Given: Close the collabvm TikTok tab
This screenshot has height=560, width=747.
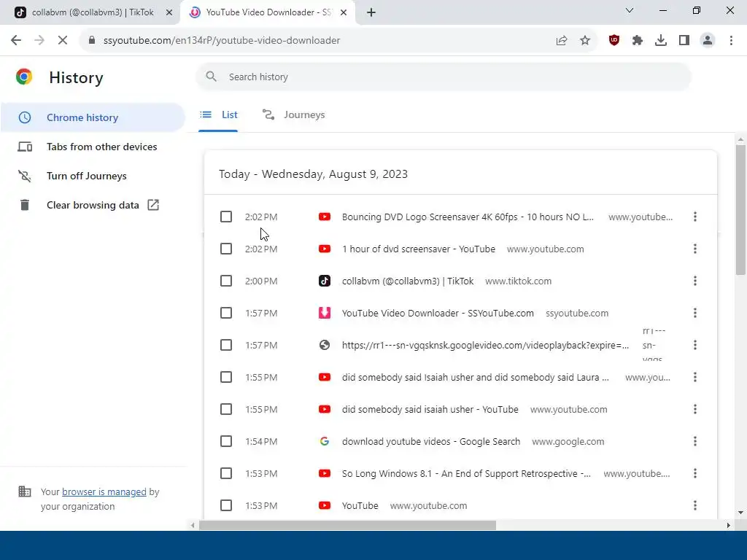Looking at the screenshot, I should (x=169, y=12).
